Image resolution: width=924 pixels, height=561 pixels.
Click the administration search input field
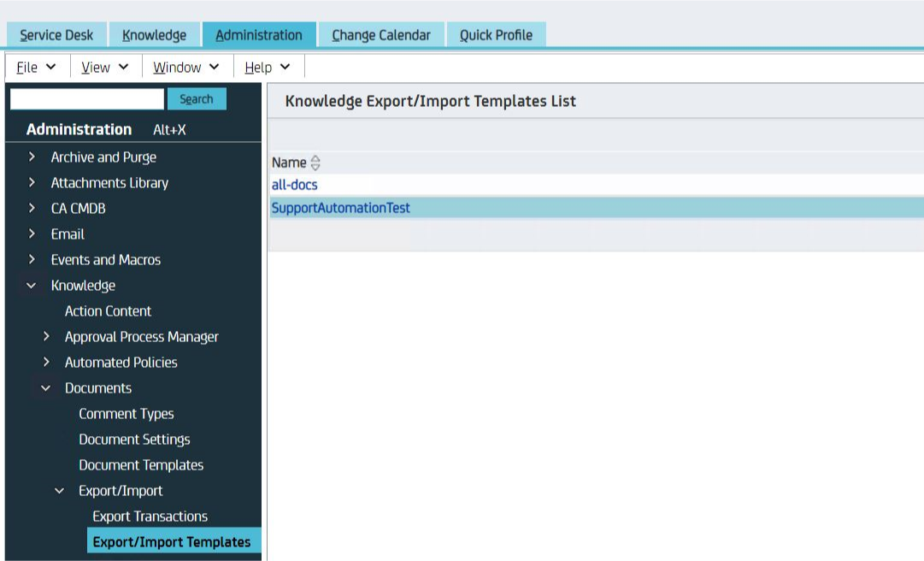(86, 99)
